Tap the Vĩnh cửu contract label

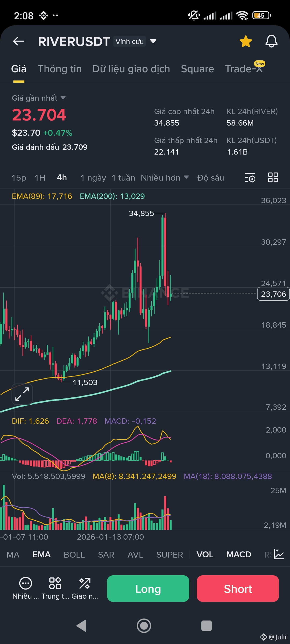tap(129, 42)
